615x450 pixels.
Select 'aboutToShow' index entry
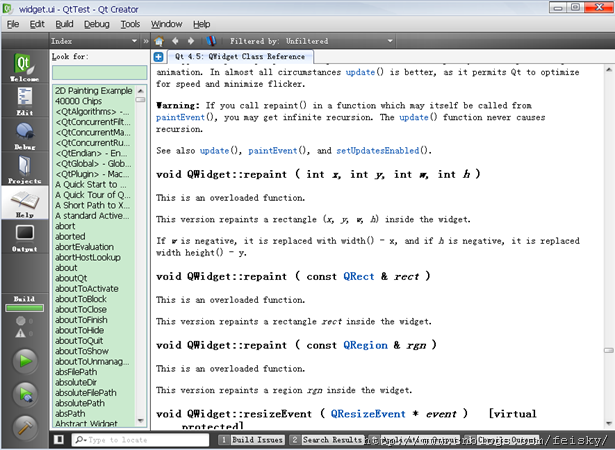[x=94, y=351]
